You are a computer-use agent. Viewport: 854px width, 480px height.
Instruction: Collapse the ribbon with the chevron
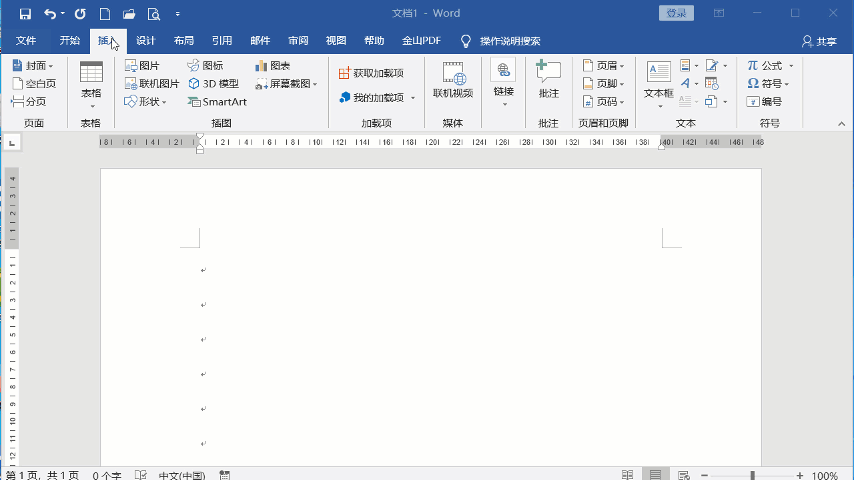tap(841, 124)
